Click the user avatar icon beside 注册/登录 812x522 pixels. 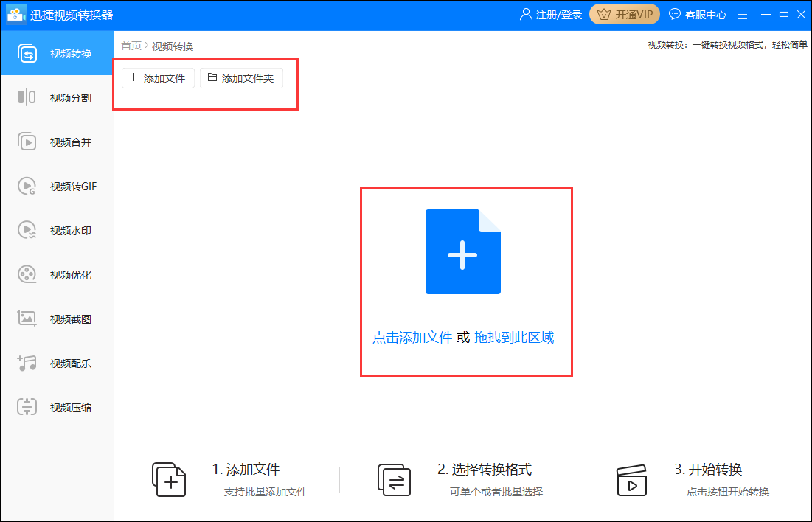pyautogui.click(x=526, y=15)
